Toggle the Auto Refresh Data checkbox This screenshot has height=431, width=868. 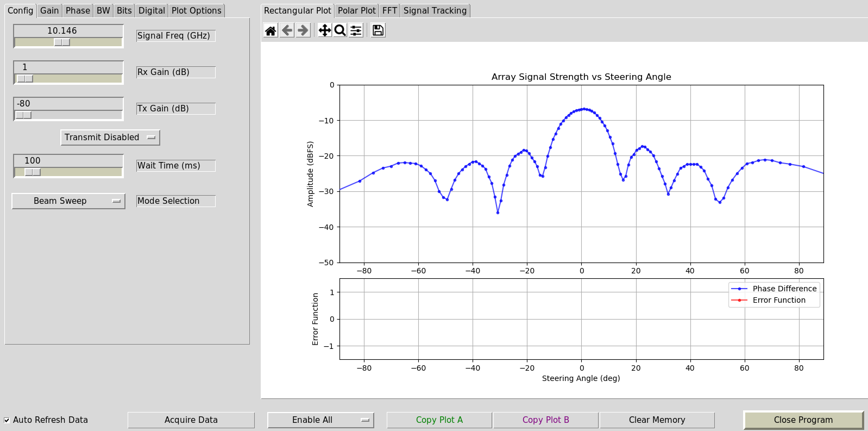click(x=7, y=420)
